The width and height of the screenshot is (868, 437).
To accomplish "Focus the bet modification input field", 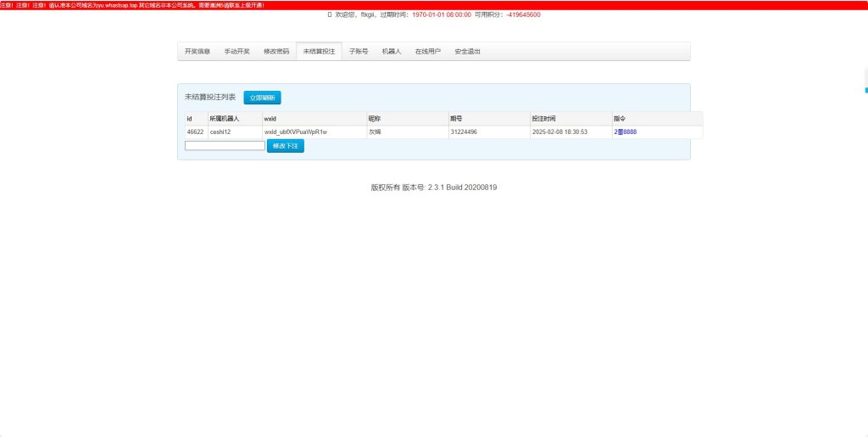I will coord(225,146).
